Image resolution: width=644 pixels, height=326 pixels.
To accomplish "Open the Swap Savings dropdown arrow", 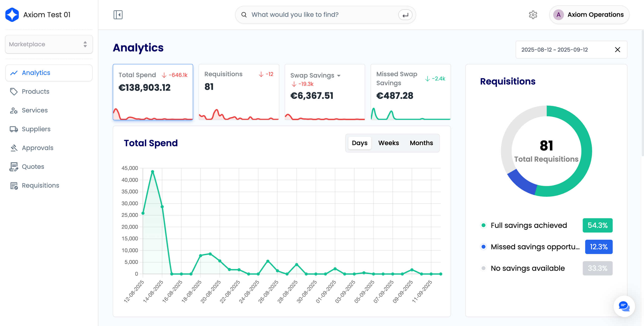I will [339, 75].
